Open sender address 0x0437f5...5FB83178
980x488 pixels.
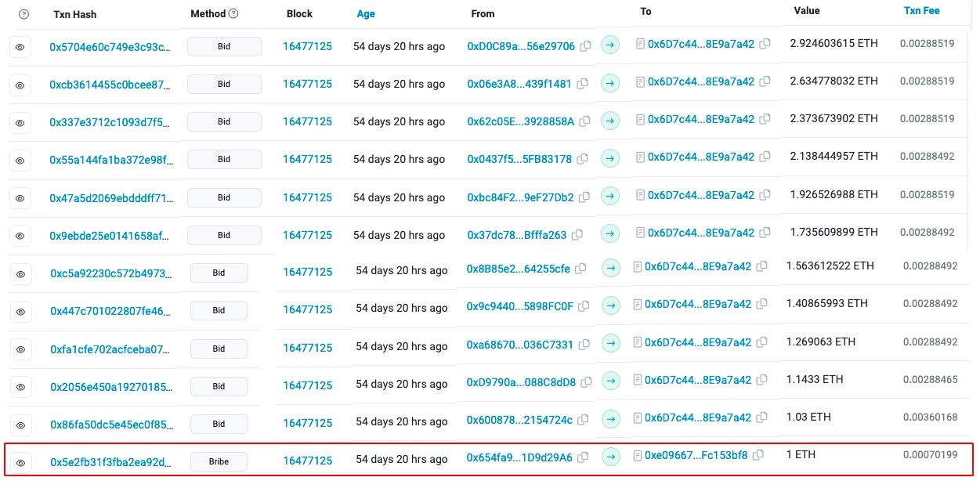(x=519, y=159)
